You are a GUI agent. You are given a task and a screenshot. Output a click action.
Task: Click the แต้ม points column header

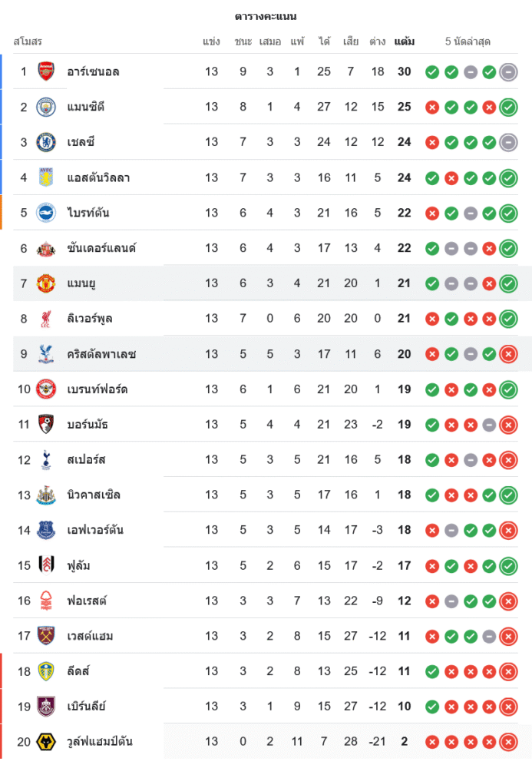[405, 41]
